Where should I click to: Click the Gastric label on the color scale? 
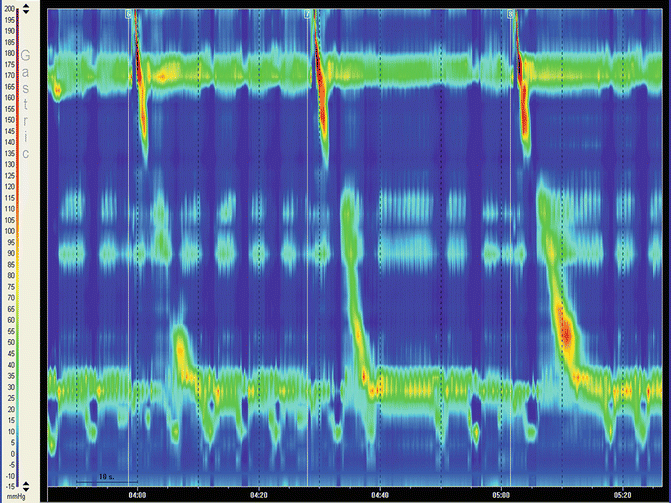(x=26, y=104)
